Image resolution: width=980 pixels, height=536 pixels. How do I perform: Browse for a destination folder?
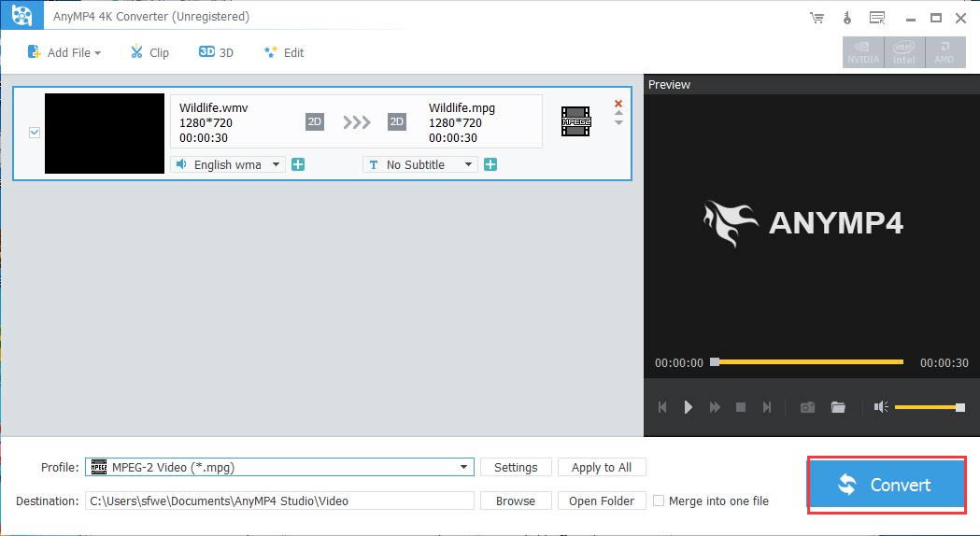coord(516,501)
